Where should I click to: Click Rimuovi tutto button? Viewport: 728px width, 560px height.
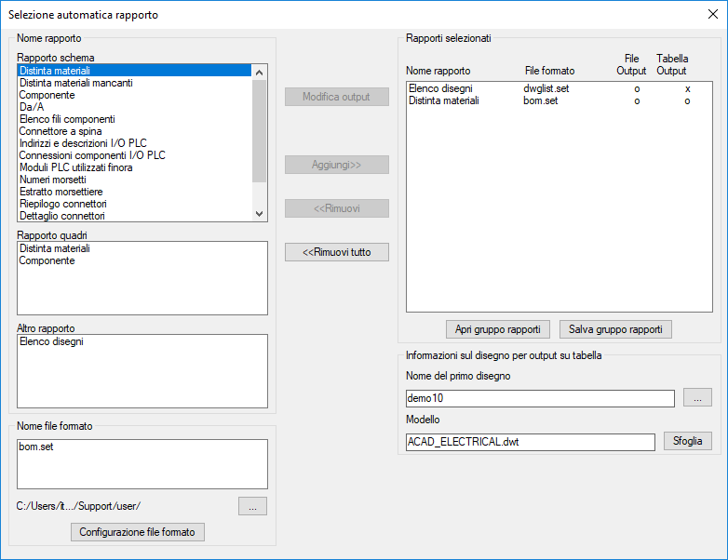pos(336,252)
